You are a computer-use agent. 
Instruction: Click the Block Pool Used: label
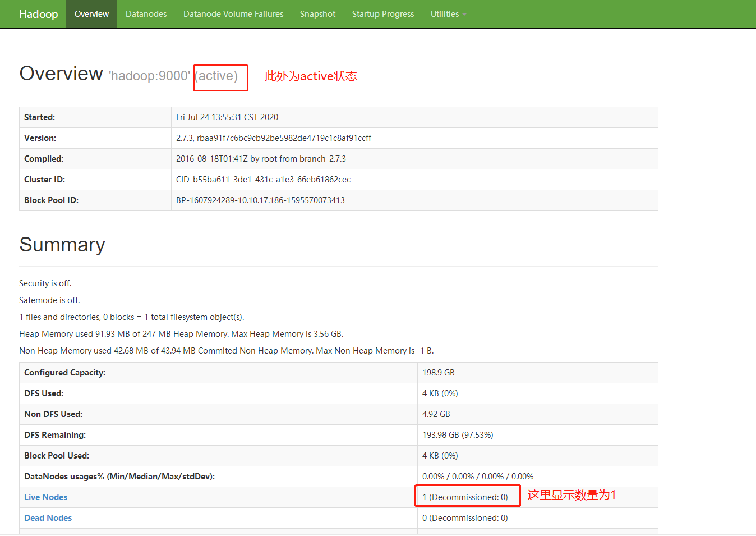(x=57, y=456)
